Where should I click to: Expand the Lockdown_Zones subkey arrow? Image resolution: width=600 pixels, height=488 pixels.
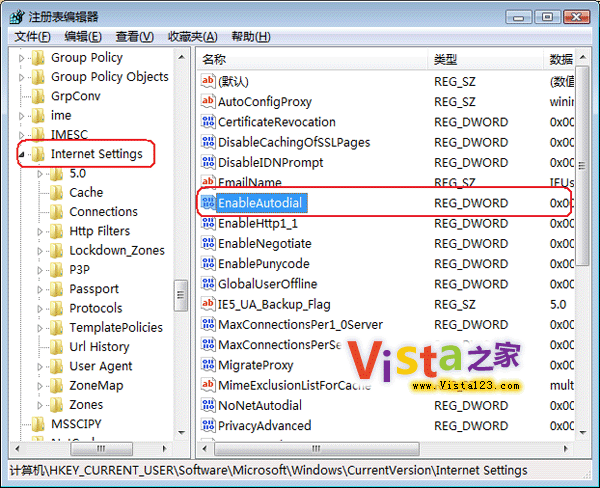[41, 251]
